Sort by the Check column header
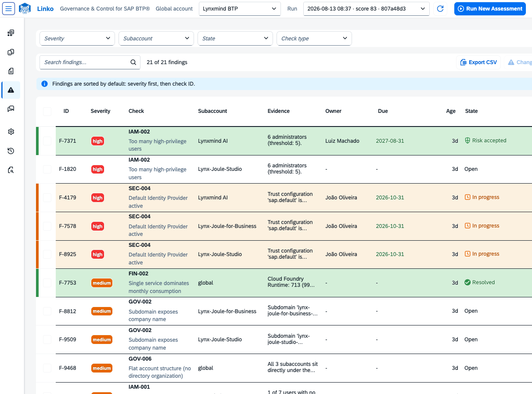The height and width of the screenshot is (394, 532). pos(136,111)
